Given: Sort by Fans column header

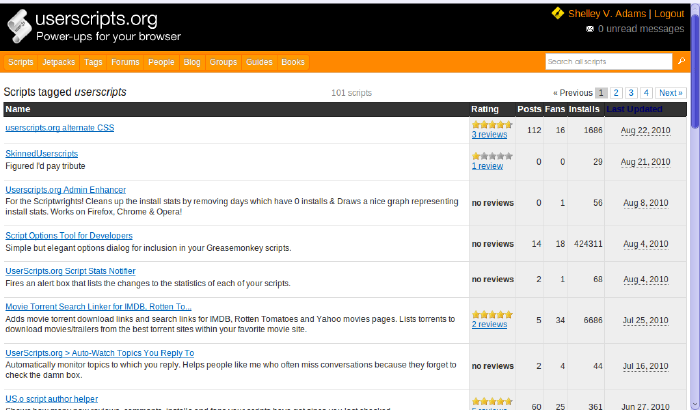Looking at the screenshot, I should point(555,109).
